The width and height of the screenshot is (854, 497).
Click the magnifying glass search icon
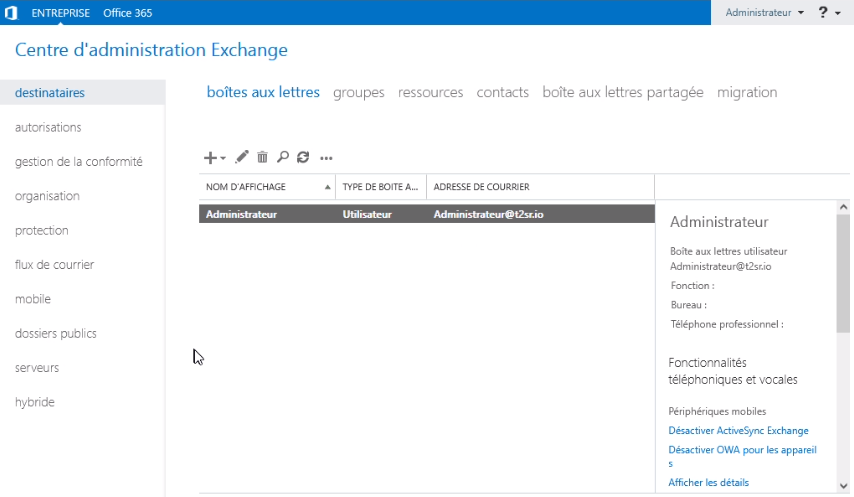point(283,157)
